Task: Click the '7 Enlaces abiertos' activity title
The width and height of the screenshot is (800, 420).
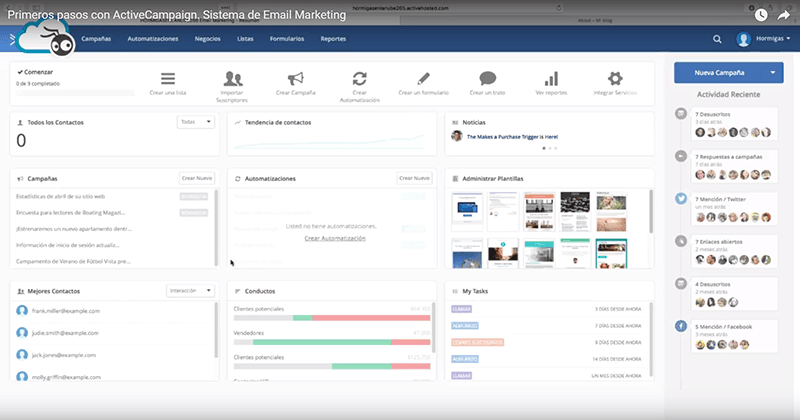Action: 718,241
